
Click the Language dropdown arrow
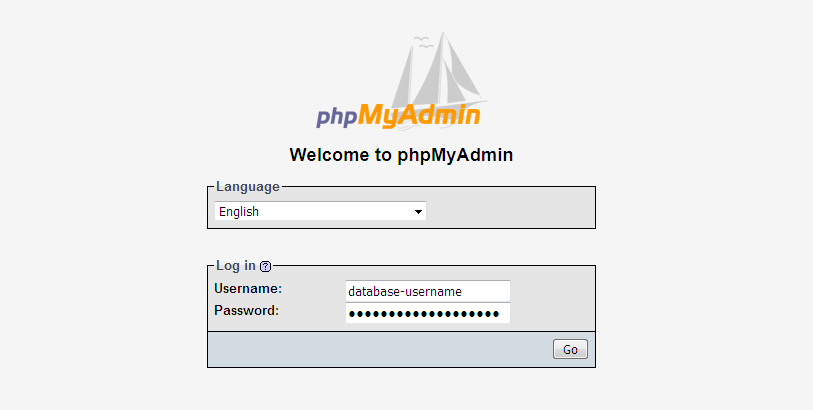tap(418, 212)
